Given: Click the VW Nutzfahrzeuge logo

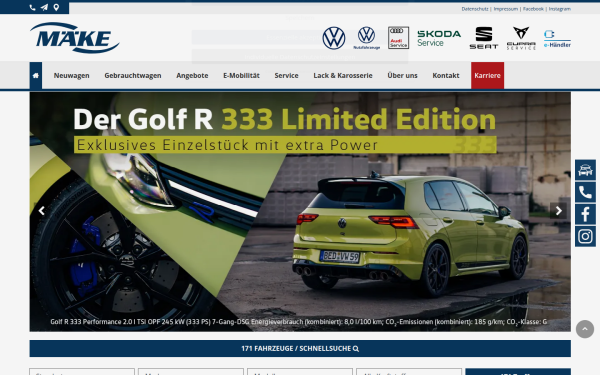Looking at the screenshot, I should [366, 38].
